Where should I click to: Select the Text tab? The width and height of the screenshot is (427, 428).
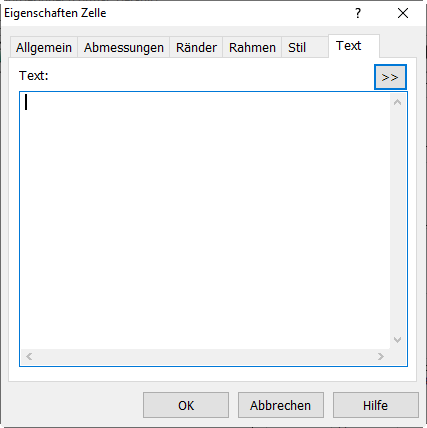pyautogui.click(x=348, y=46)
